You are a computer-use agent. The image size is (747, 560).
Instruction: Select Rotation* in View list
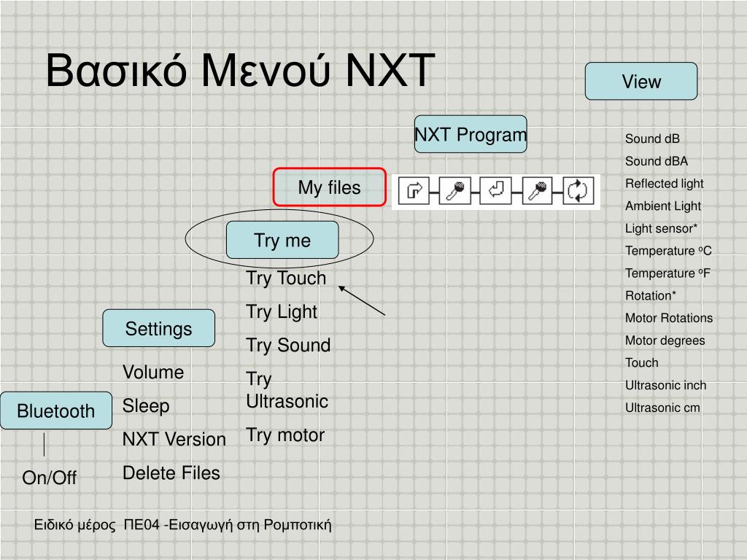tap(650, 296)
